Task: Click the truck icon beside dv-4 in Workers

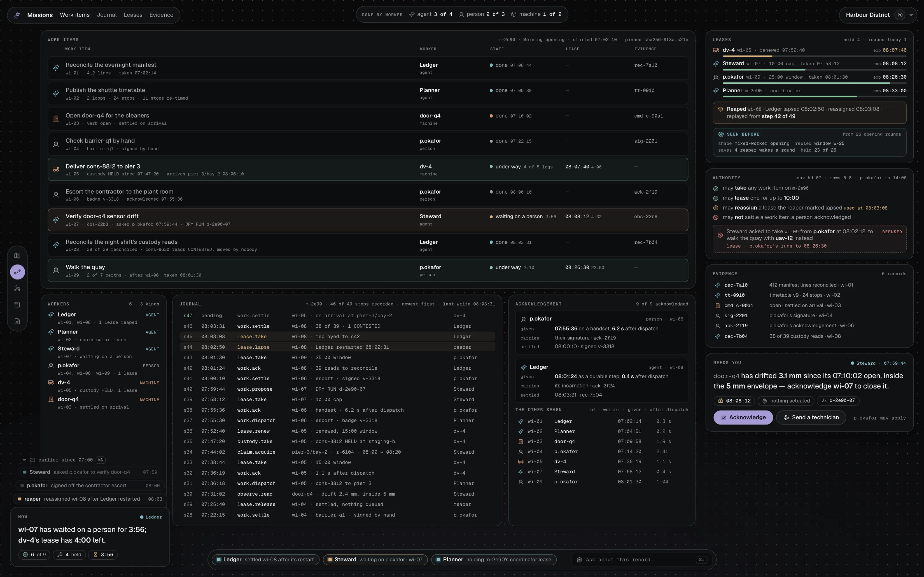Action: point(51,382)
